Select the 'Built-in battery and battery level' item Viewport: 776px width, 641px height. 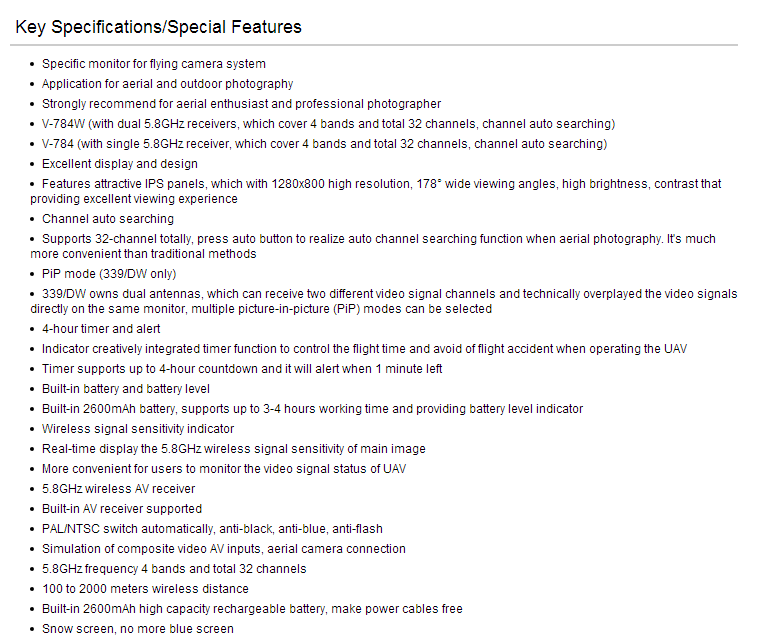click(x=126, y=389)
